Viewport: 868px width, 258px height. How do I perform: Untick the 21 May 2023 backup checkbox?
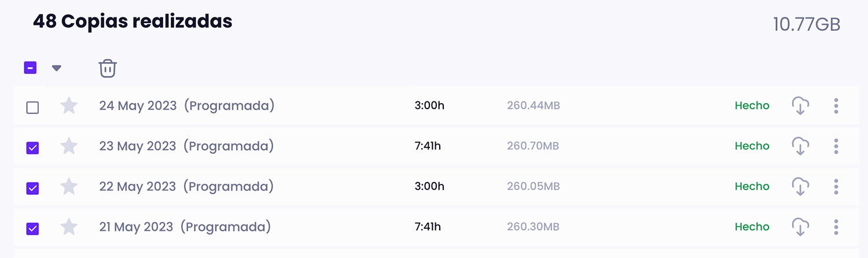33,228
